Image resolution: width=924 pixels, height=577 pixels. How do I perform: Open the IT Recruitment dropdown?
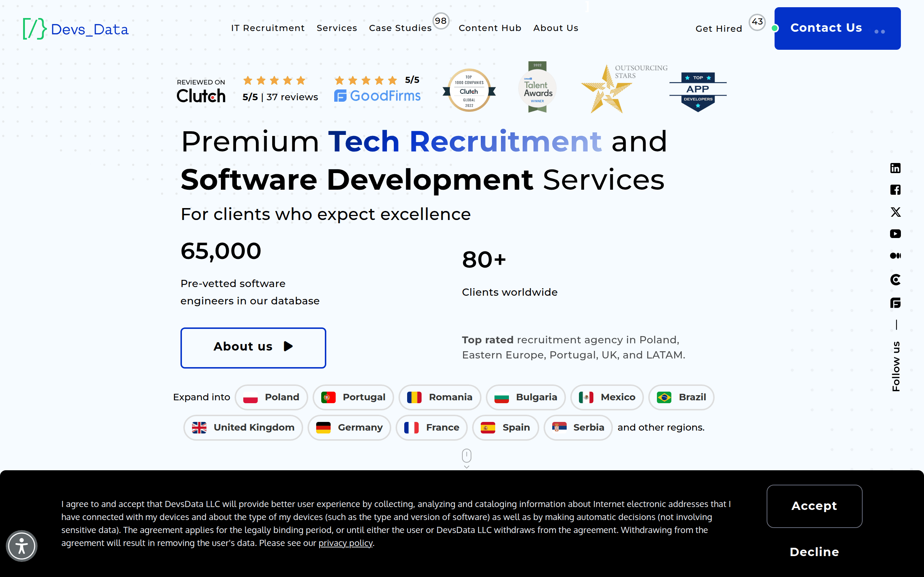pyautogui.click(x=268, y=28)
